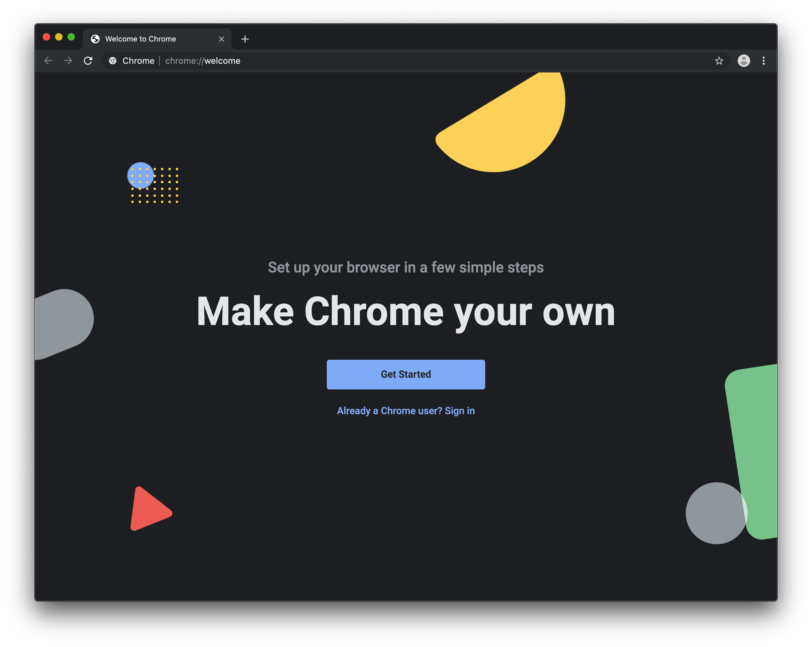Click the red close window button
The image size is (812, 647).
point(46,37)
